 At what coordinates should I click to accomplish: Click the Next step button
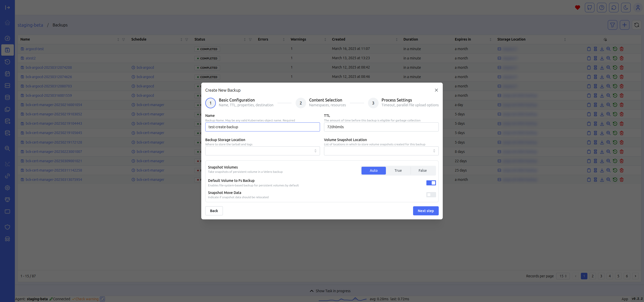pos(426,211)
